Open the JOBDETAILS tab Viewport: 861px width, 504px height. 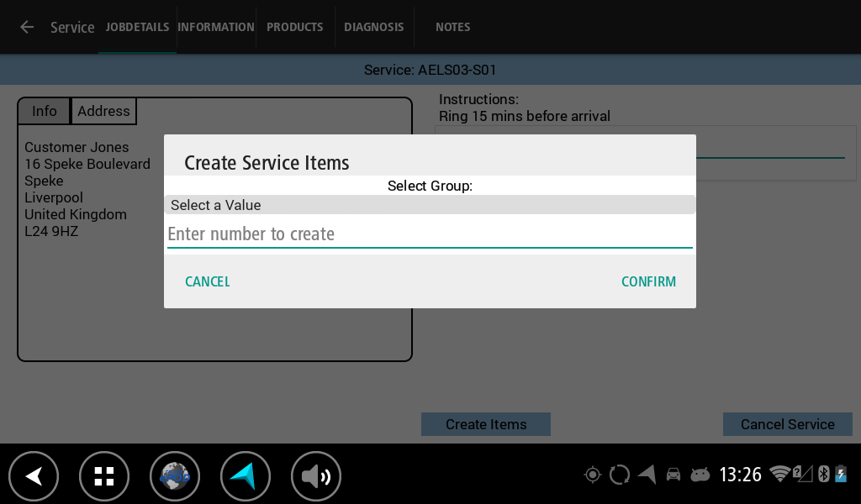point(137,27)
